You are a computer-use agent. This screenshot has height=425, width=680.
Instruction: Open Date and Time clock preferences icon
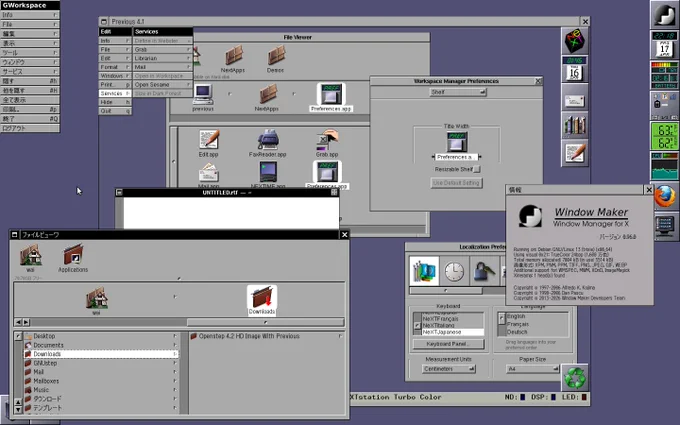tap(454, 271)
